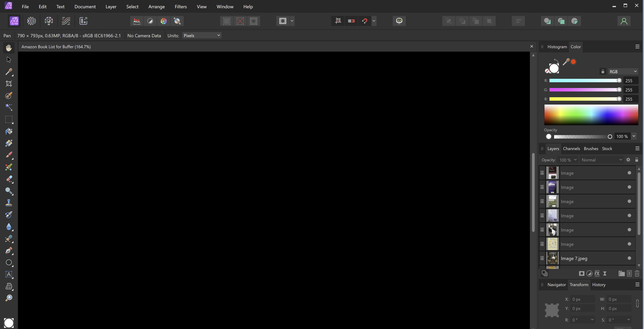Switch to Tone Mapping Persona
This screenshot has height=329, width=644.
point(66,21)
